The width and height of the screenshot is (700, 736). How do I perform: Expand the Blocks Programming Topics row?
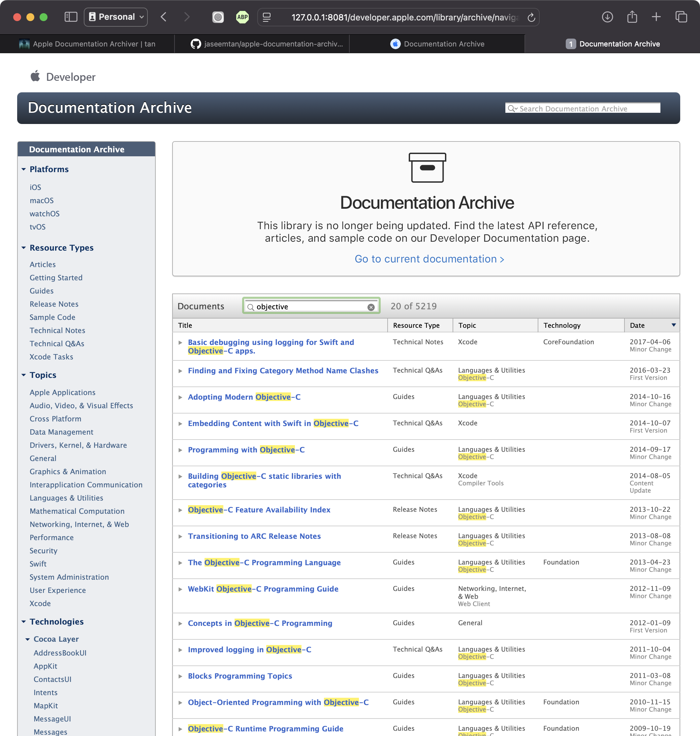[180, 676]
